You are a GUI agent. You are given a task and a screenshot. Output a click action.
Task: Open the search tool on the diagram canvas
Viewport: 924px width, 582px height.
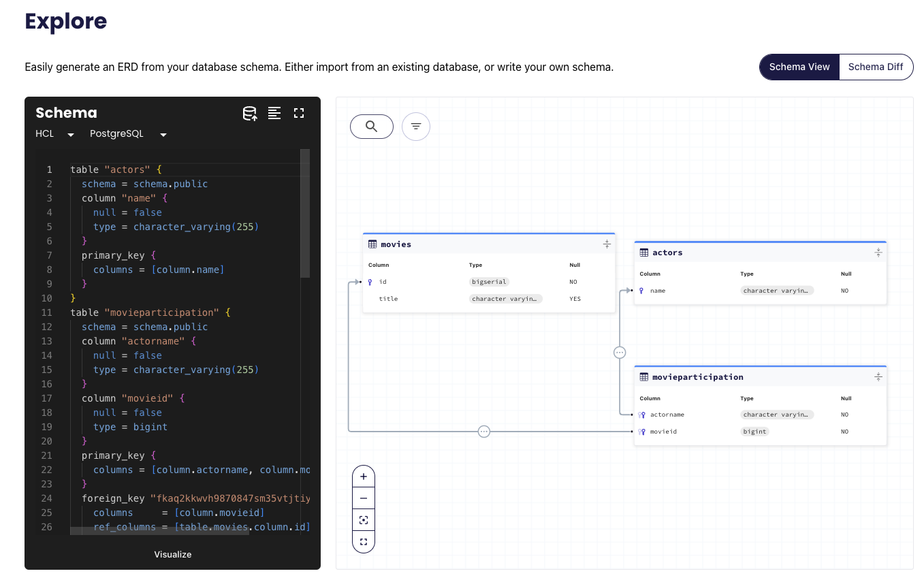pos(371,126)
